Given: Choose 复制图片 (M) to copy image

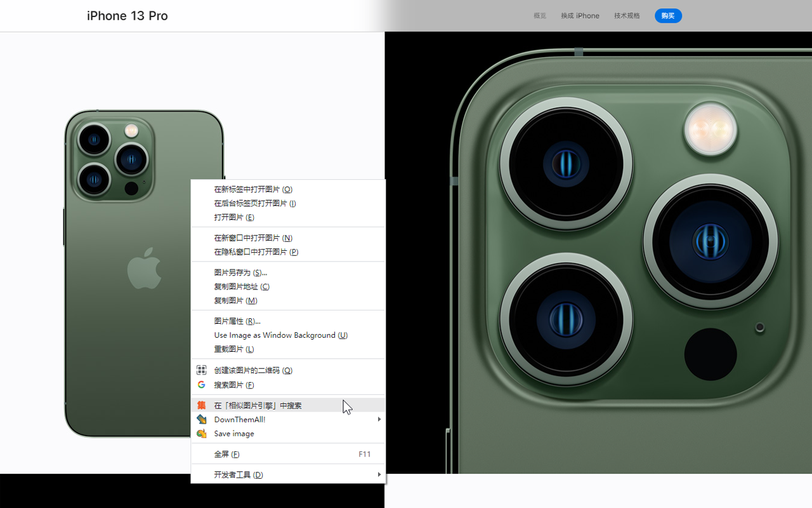Looking at the screenshot, I should [x=288, y=300].
